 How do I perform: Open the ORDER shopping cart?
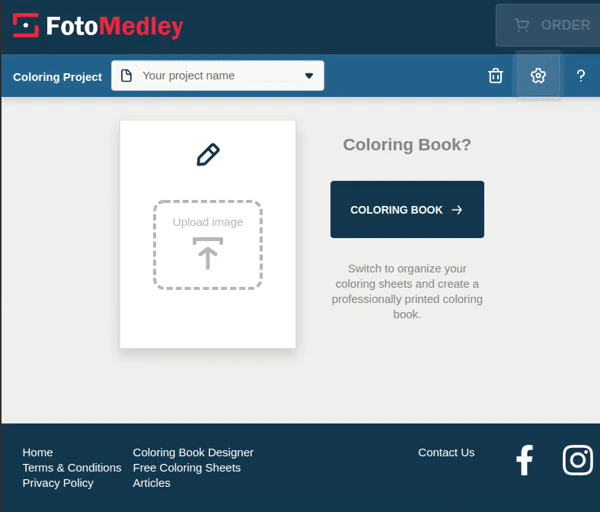click(548, 25)
